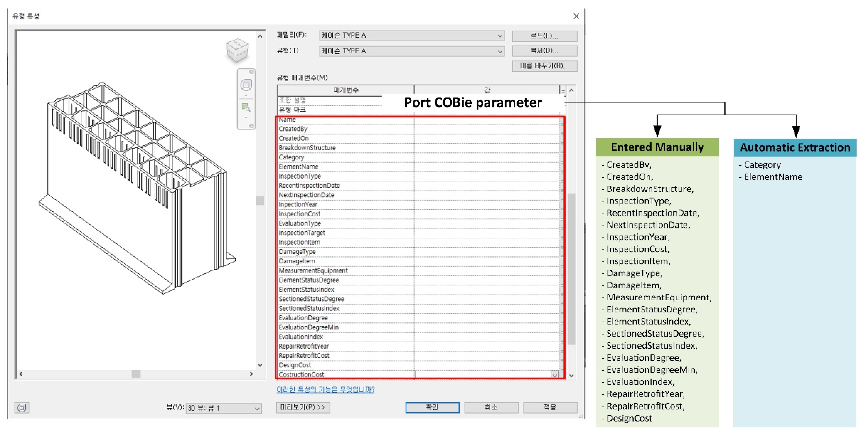868x437 pixels.
Task: Click the steering wheel icon at bottom-left
Action: pos(22,408)
